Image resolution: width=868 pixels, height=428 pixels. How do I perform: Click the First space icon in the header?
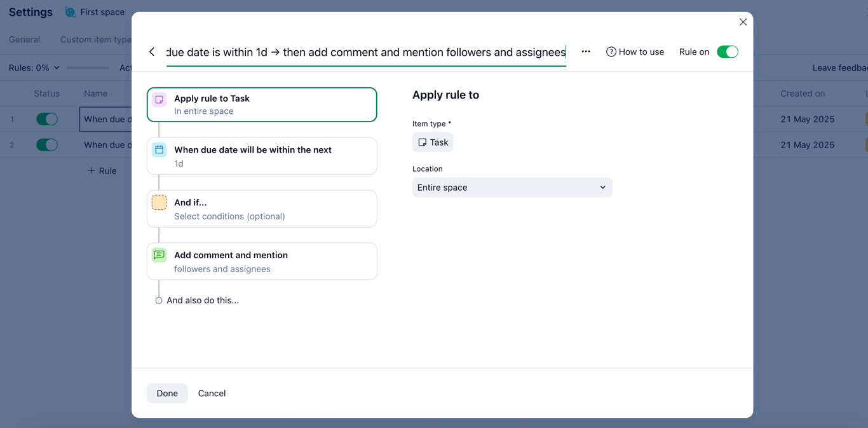point(69,11)
